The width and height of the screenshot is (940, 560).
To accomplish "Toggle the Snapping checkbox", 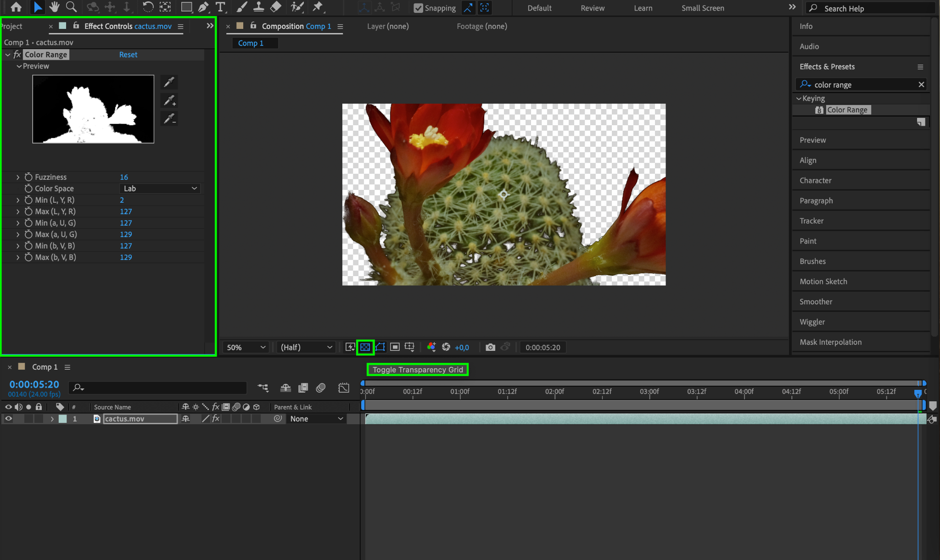I will (418, 8).
